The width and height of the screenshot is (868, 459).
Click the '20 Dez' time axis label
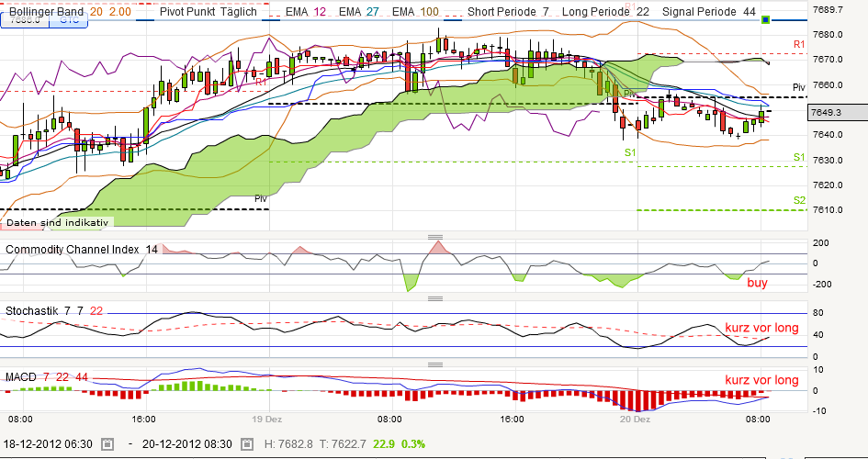tap(635, 420)
